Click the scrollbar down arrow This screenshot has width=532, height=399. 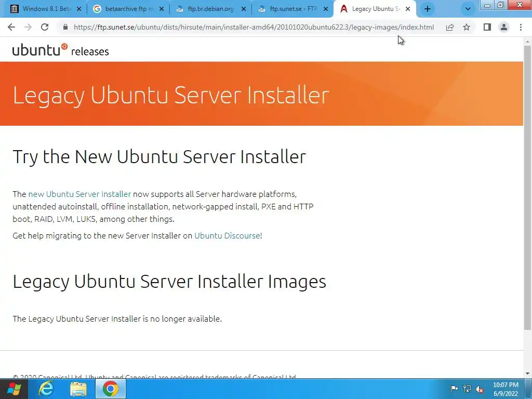coord(528,374)
